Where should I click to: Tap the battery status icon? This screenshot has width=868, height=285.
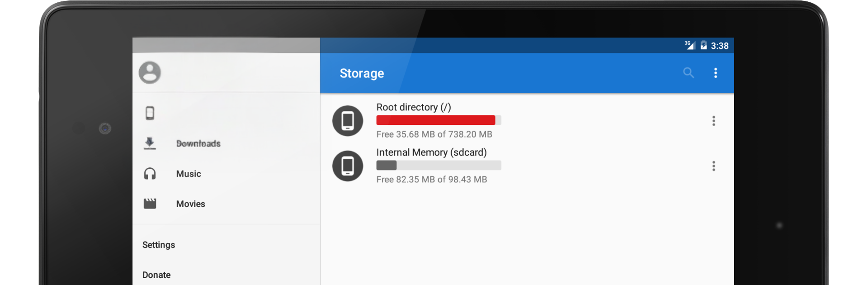[x=703, y=45]
